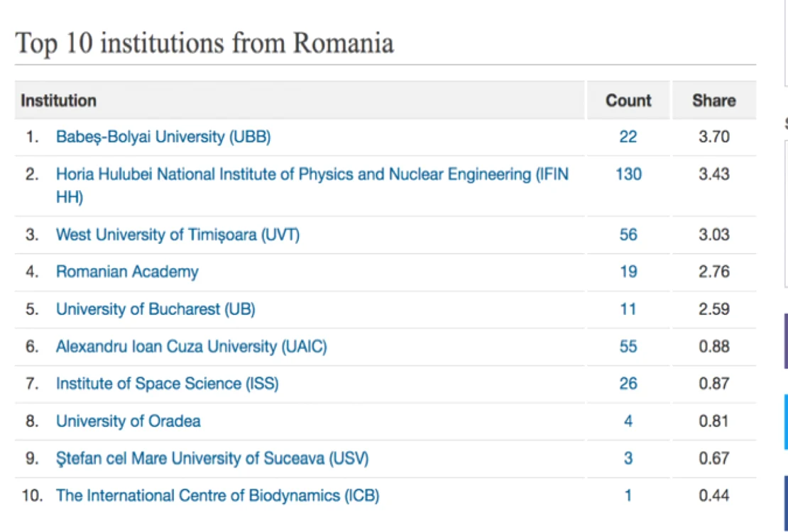The height and width of the screenshot is (532, 788).
Task: Click the Institution column header
Action: 58,101
